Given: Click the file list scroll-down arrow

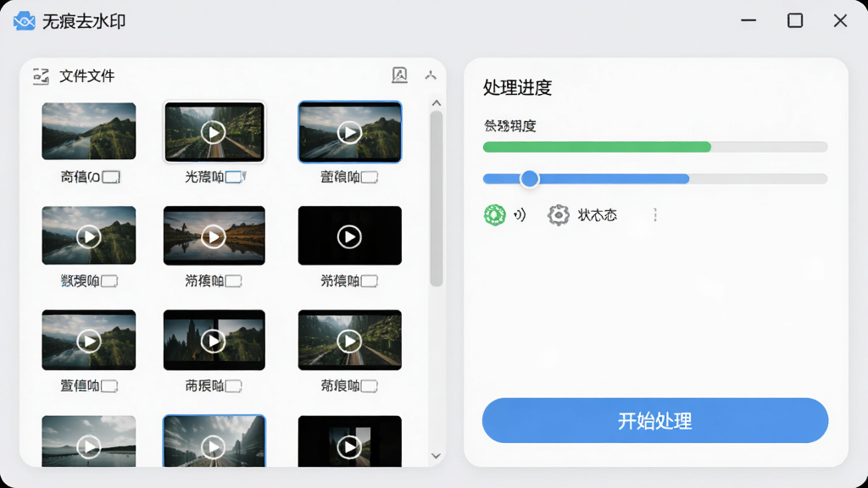Looking at the screenshot, I should point(437,456).
